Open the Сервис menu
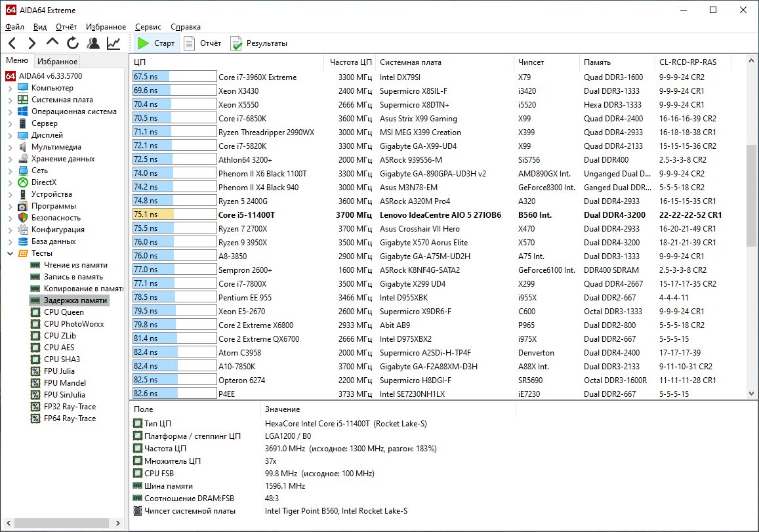759x532 pixels. [148, 27]
